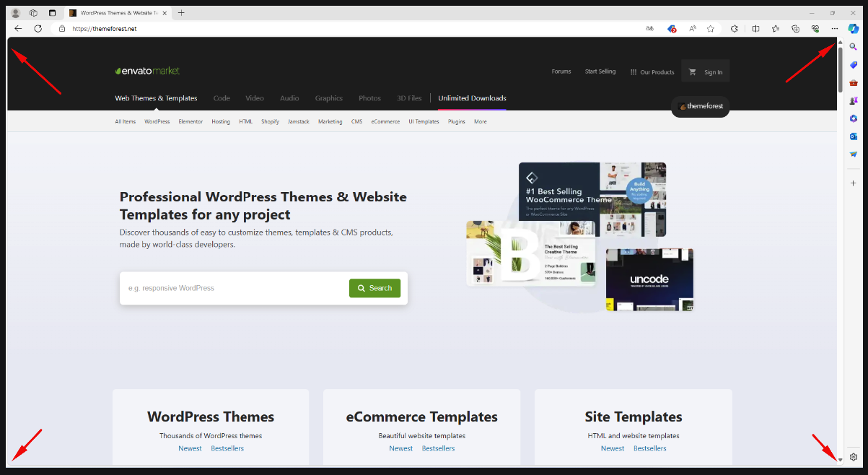Open the Plugins category
This screenshot has height=475, width=868.
(457, 121)
